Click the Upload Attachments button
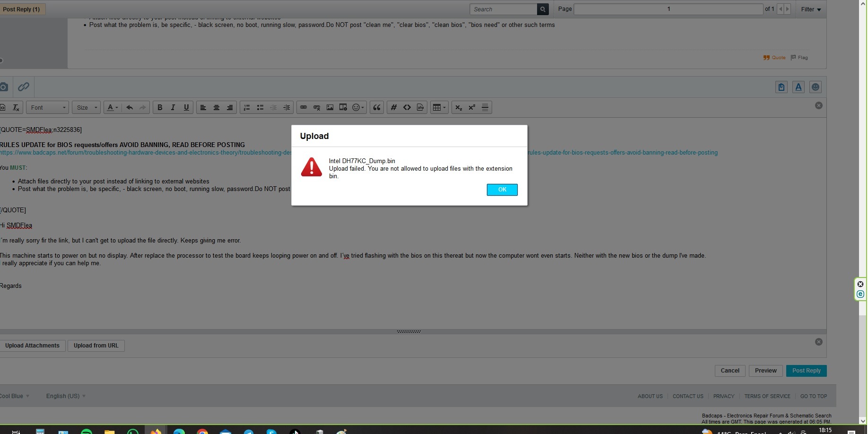The image size is (868, 434). coord(32,346)
